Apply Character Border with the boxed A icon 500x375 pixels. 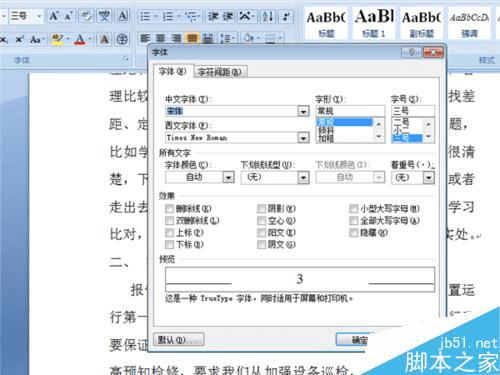click(122, 16)
